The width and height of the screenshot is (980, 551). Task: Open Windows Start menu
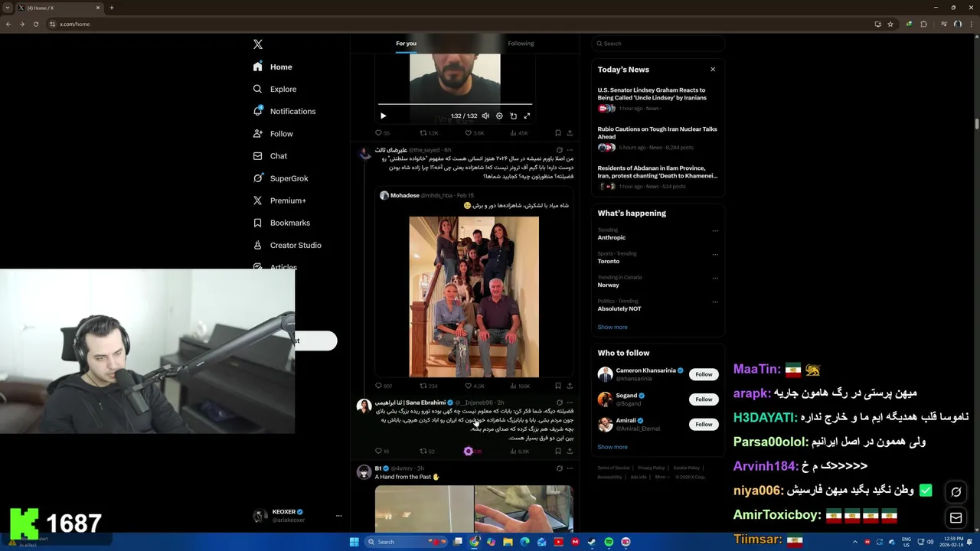(x=354, y=542)
